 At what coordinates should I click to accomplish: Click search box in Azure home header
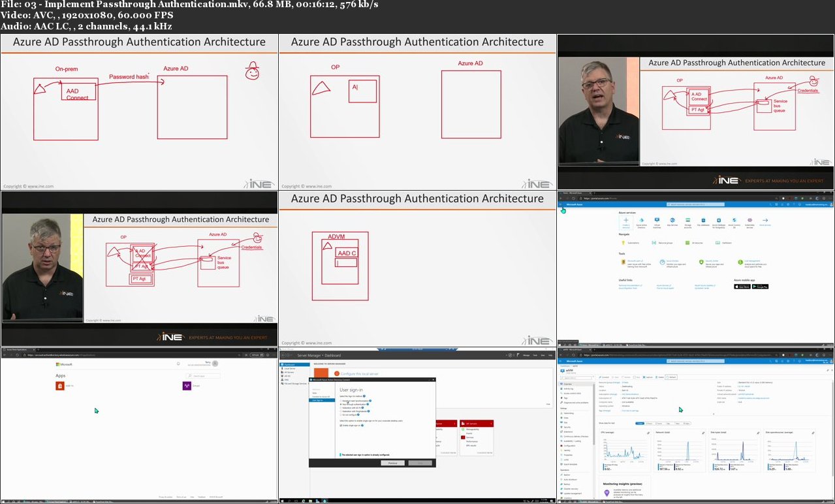(695, 204)
